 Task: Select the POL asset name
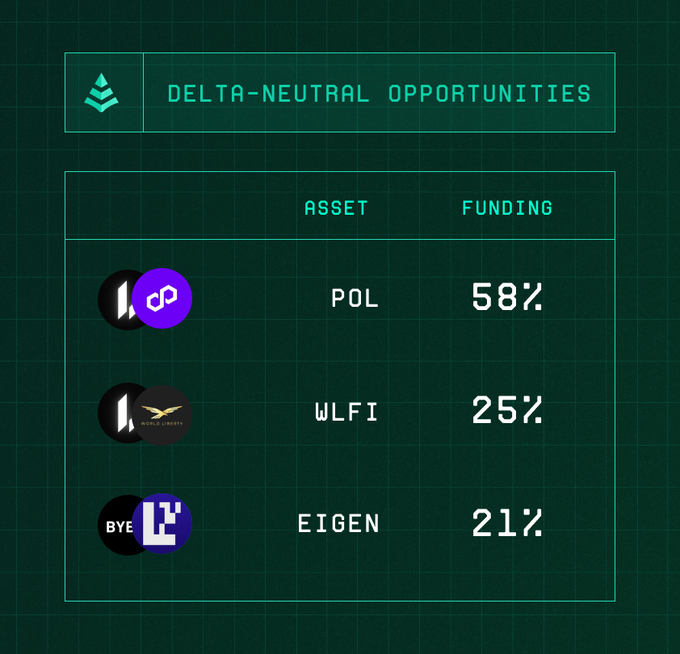(x=355, y=299)
